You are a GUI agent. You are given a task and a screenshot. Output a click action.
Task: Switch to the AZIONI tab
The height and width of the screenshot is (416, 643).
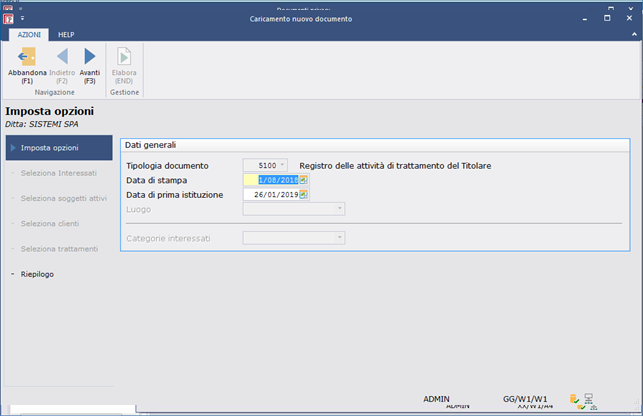pyautogui.click(x=29, y=35)
